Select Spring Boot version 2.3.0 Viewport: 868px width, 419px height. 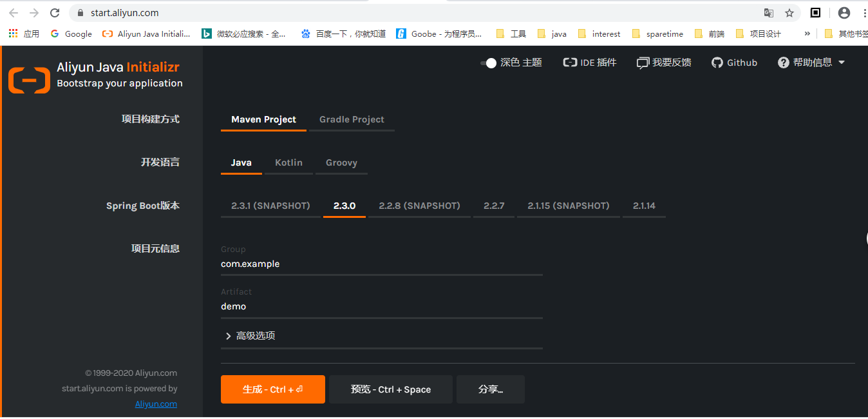click(344, 206)
